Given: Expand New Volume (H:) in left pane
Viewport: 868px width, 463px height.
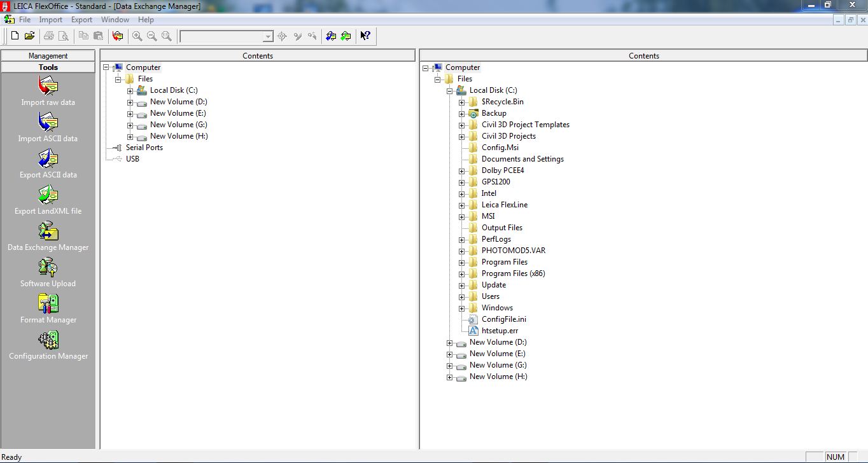Looking at the screenshot, I should click(x=130, y=137).
